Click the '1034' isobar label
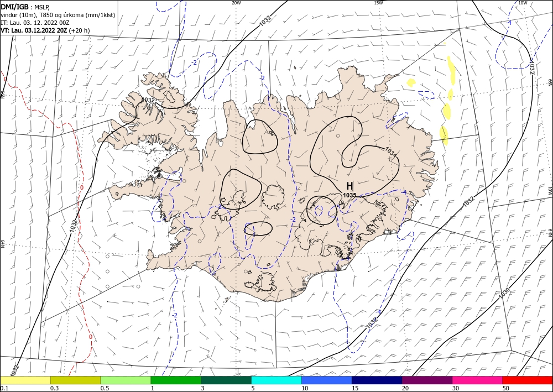 [x=391, y=152]
